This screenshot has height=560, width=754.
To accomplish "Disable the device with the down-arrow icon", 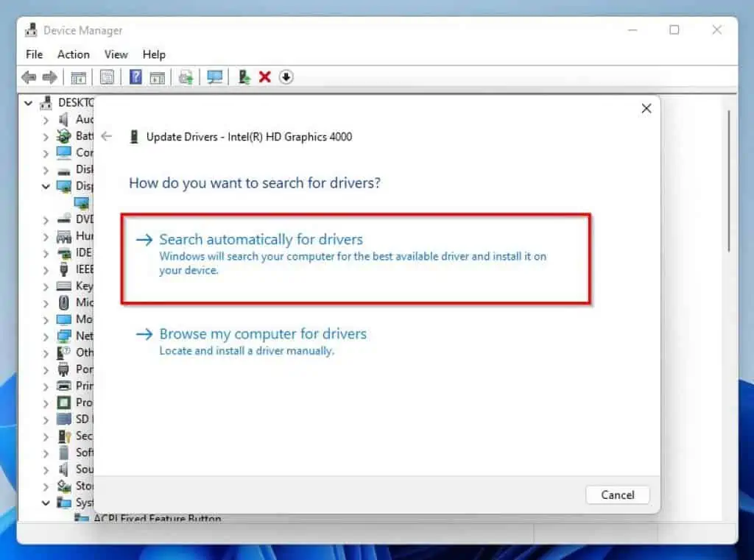I will [x=286, y=77].
